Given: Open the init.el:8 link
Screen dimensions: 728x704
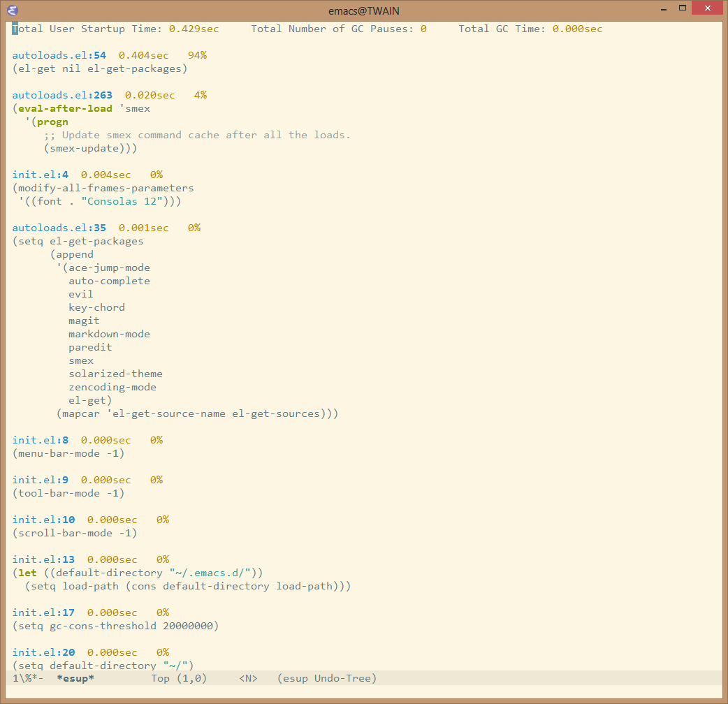Looking at the screenshot, I should point(41,441).
